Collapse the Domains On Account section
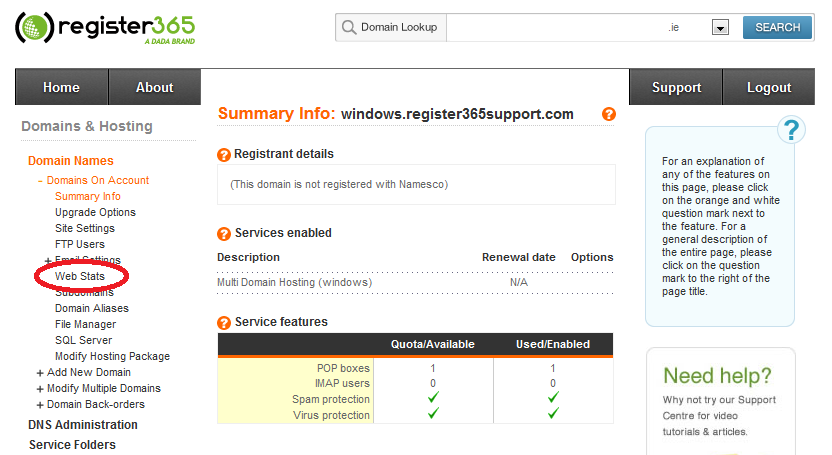 pos(40,181)
